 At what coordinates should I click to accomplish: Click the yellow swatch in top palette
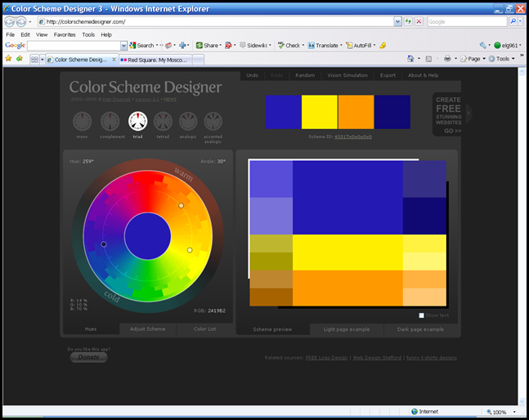[x=320, y=111]
